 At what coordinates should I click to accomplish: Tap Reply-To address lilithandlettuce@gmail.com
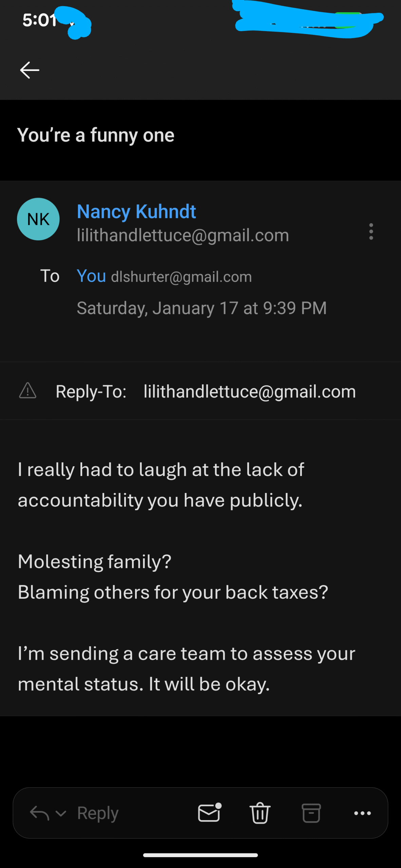point(250,391)
